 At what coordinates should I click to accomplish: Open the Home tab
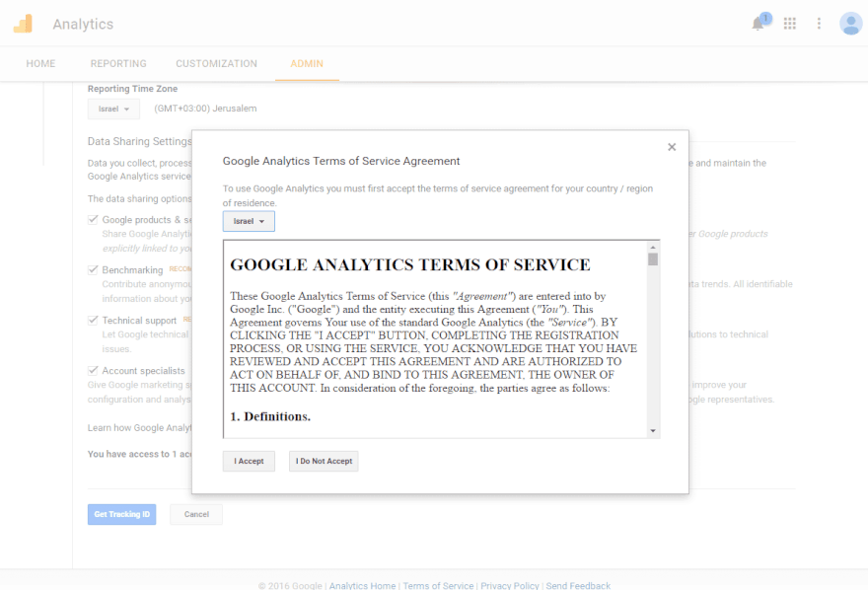click(40, 64)
